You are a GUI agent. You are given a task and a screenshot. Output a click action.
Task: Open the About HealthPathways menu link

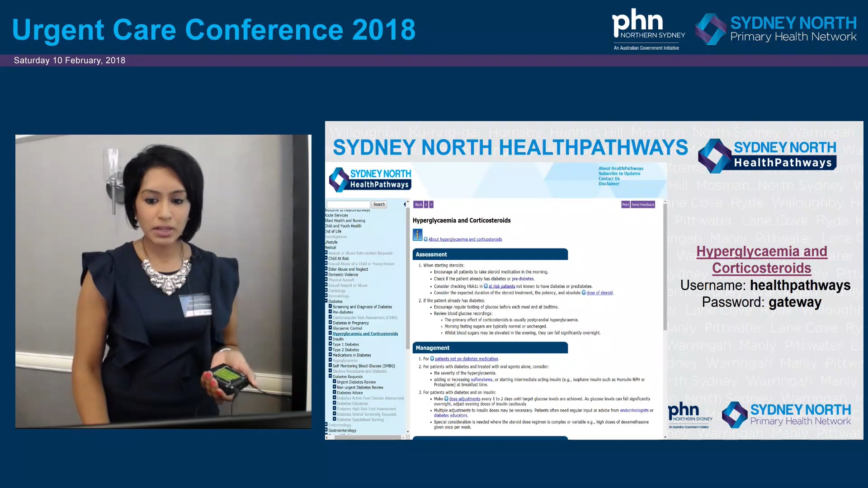(x=620, y=168)
